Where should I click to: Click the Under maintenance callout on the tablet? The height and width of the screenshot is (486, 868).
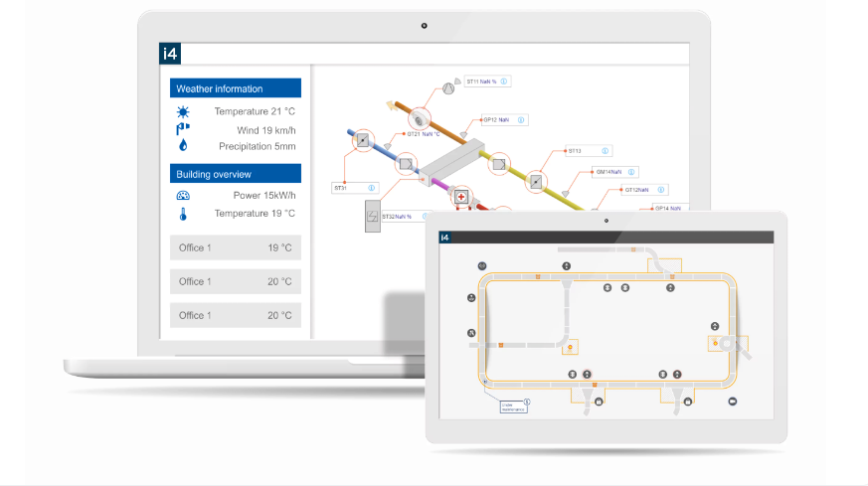513,406
